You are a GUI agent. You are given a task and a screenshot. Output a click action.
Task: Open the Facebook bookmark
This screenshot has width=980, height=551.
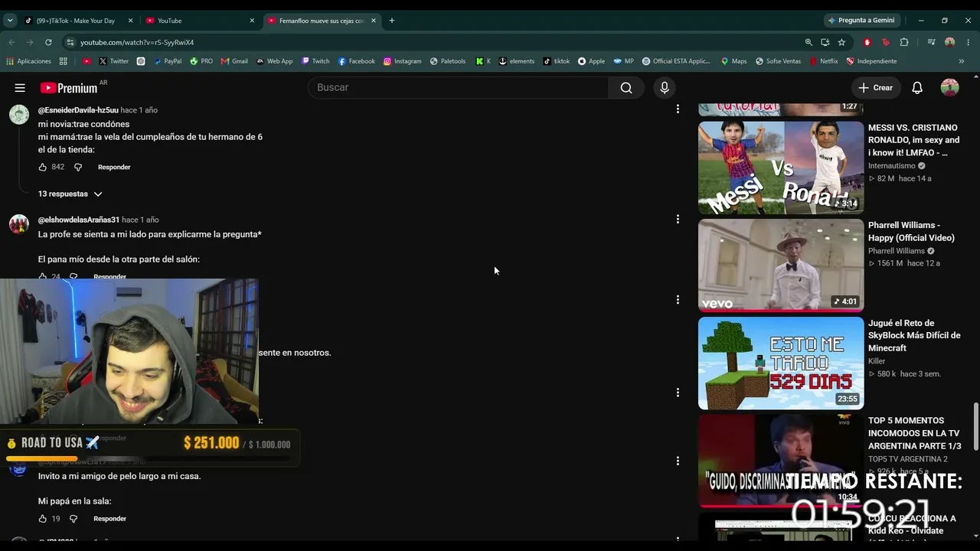click(357, 61)
